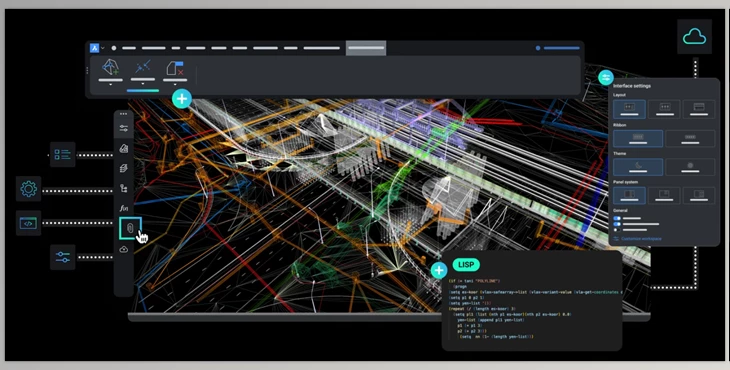This screenshot has width=730, height=370.
Task: Open the dropdown chevron beside the BricsCAD logo
Action: [102, 48]
